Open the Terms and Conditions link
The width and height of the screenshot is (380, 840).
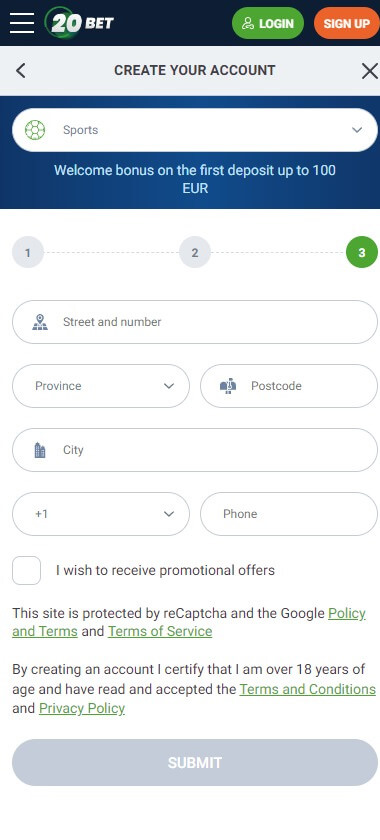click(308, 689)
